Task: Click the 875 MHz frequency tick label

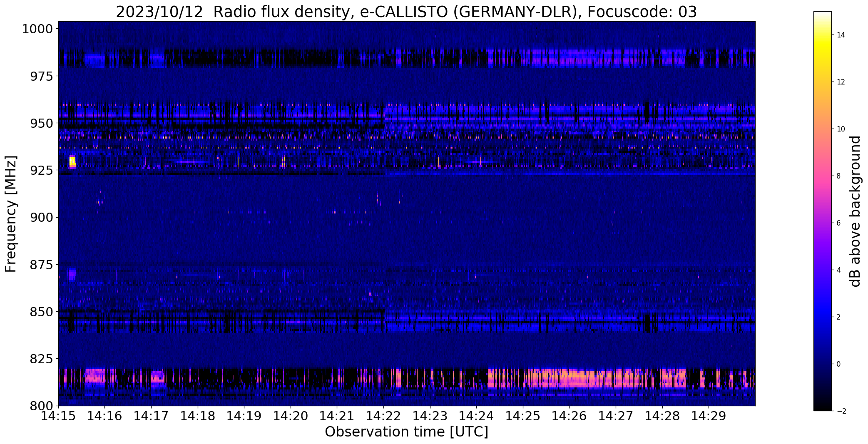Action: click(42, 265)
